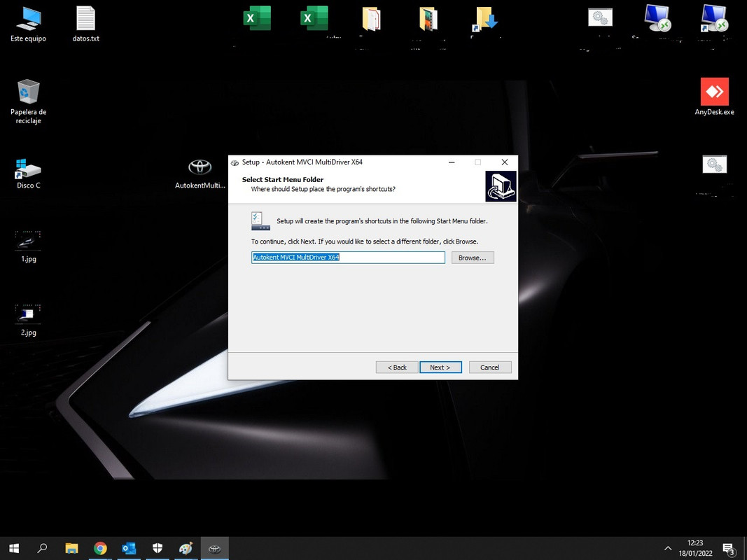Select the gears file icon below AnyDesk
The height and width of the screenshot is (560, 747).
[715, 164]
